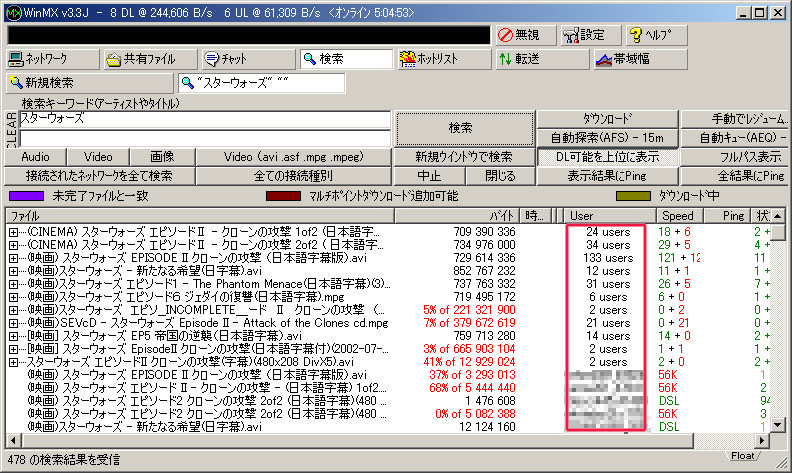Open 接続されたネットワークを全て検索 dropdown
The image size is (792, 473).
tap(100, 176)
